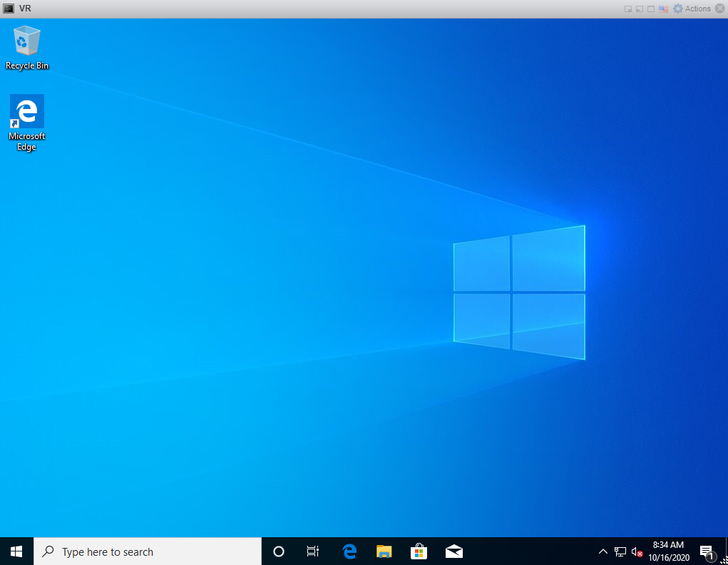Select the Recycle Bin desktop icon
Viewport: 728px width, 565px height.
(27, 48)
